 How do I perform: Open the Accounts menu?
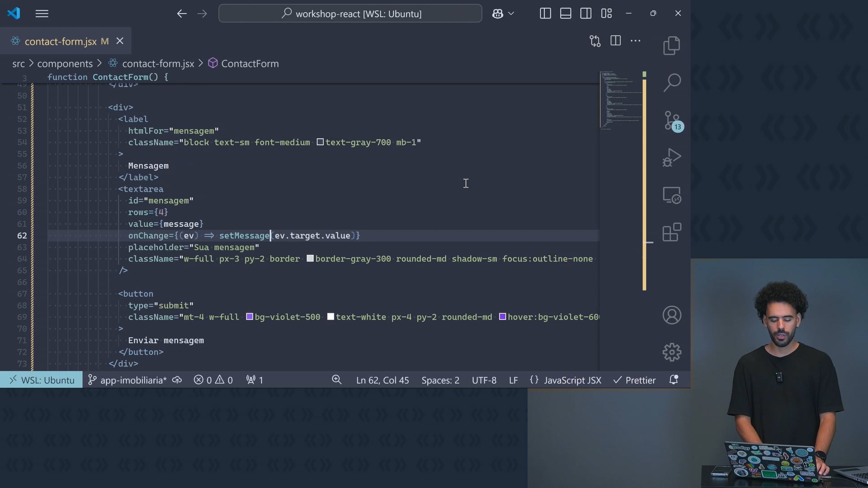coord(672,315)
